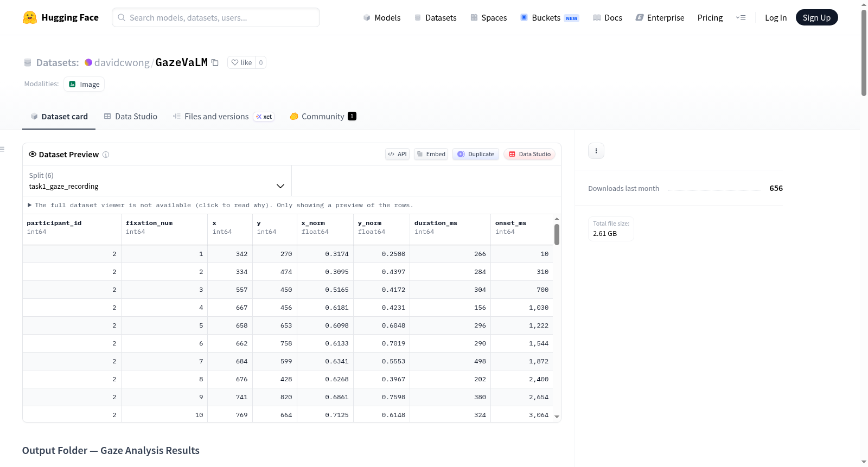Viewport: 868px width, 467px height.
Task: Click the Output Folder — Gaze Analysis Results heading
Action: [x=111, y=451]
